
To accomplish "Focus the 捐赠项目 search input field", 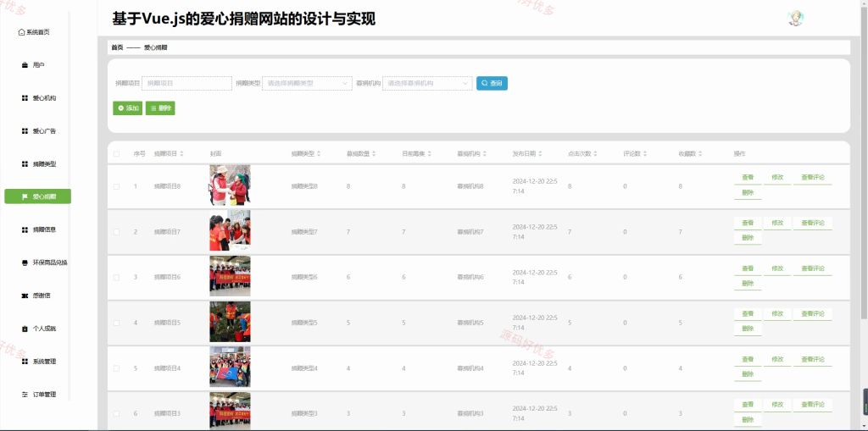I will (x=186, y=84).
